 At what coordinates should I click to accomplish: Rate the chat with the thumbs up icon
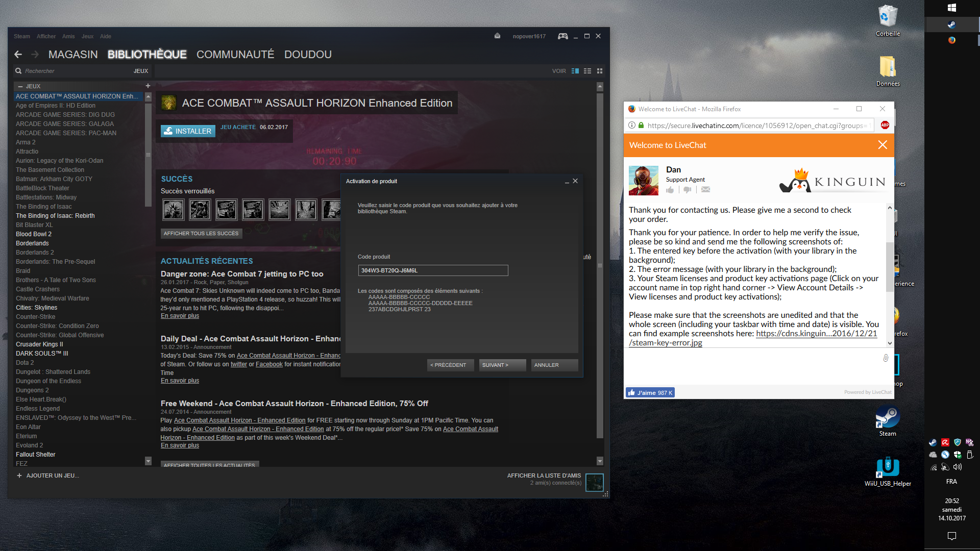coord(670,190)
